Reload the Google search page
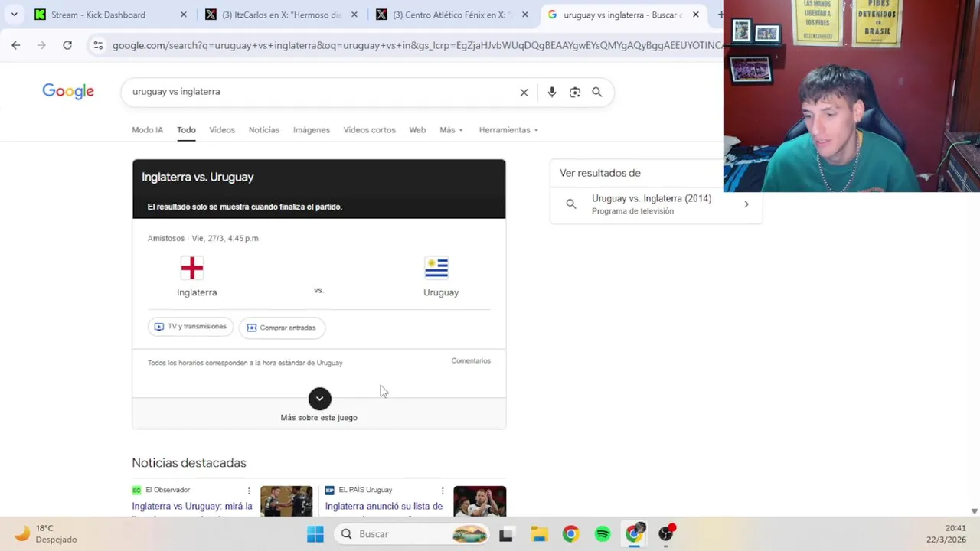980x551 pixels. click(x=67, y=45)
